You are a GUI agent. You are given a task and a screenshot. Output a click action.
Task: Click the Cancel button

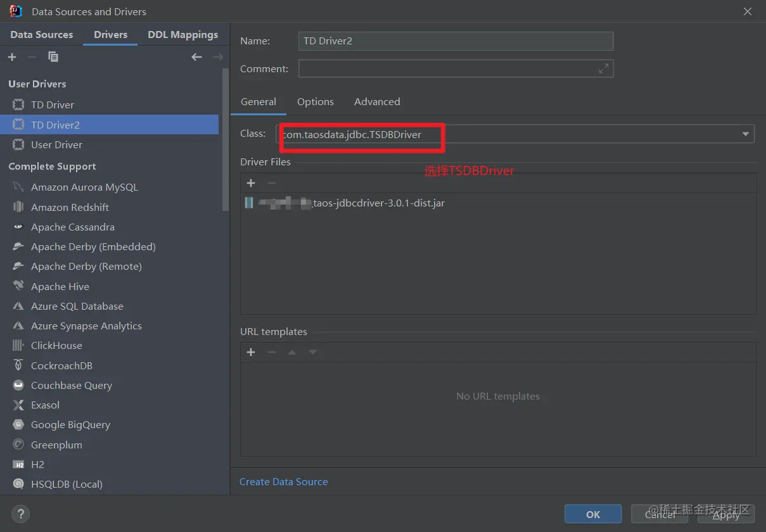[x=660, y=514]
